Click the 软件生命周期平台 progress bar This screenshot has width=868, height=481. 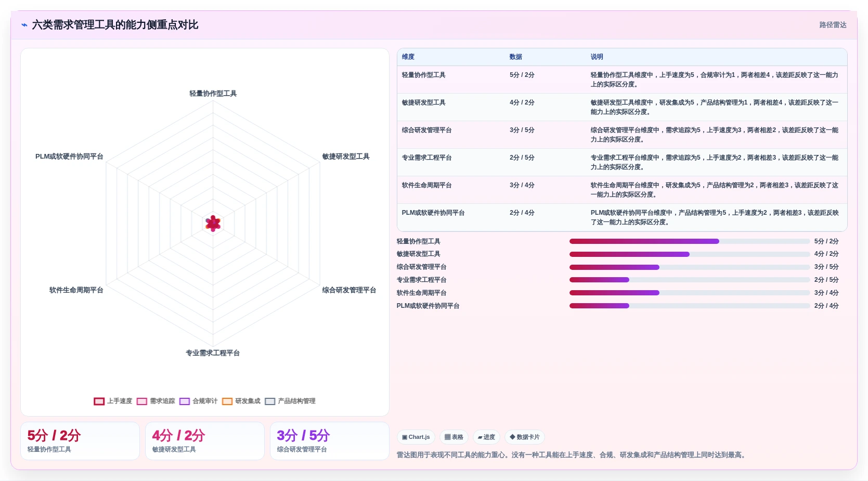pos(690,293)
